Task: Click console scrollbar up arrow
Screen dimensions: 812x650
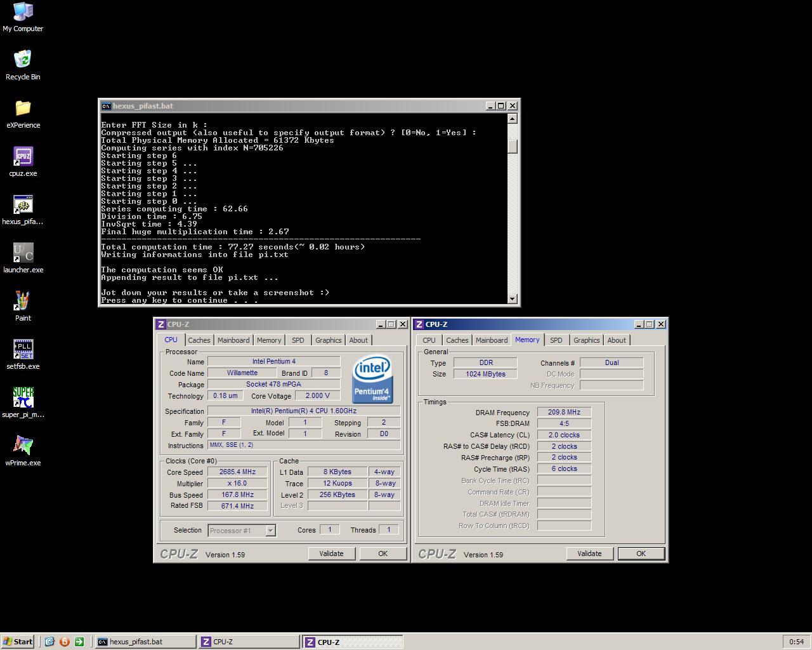Action: pos(513,119)
